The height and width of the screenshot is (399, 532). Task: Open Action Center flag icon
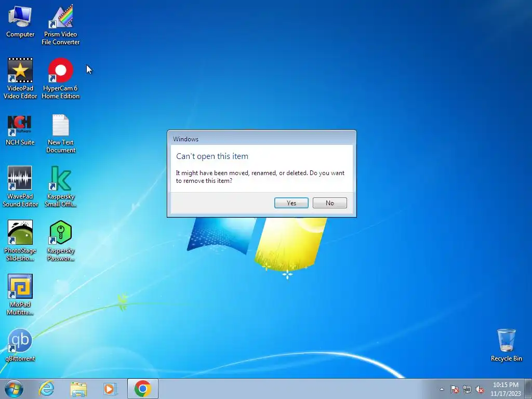(x=454, y=389)
